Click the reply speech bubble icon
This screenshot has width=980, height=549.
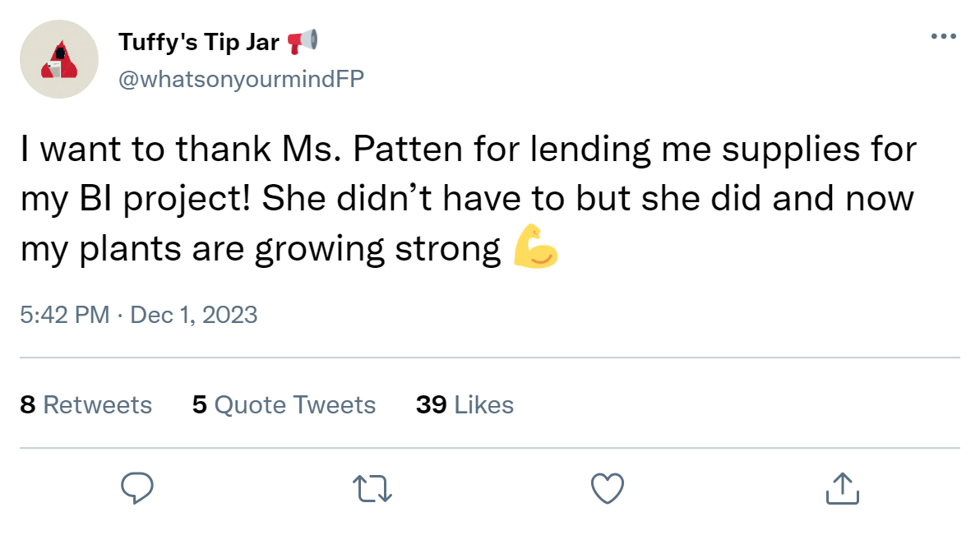pyautogui.click(x=138, y=488)
